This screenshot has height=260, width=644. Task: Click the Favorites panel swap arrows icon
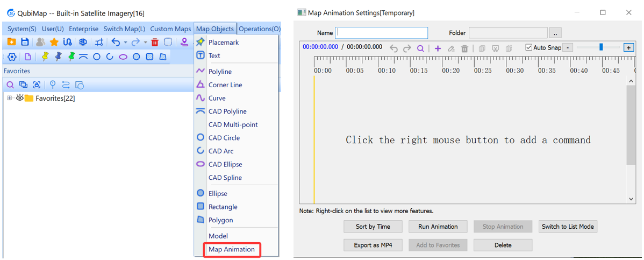click(x=66, y=85)
